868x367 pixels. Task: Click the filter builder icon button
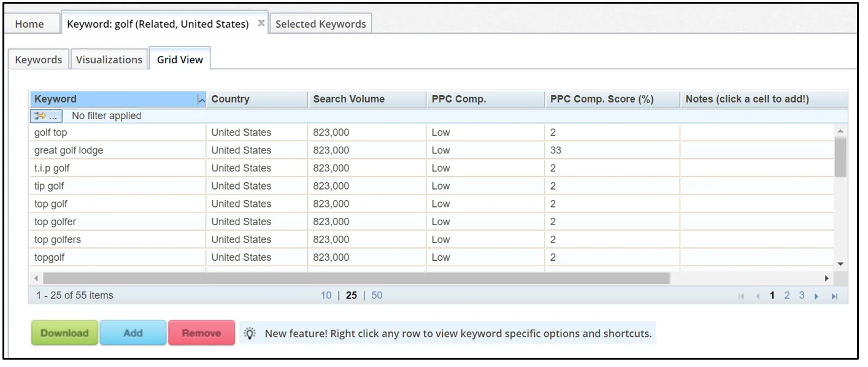[45, 116]
